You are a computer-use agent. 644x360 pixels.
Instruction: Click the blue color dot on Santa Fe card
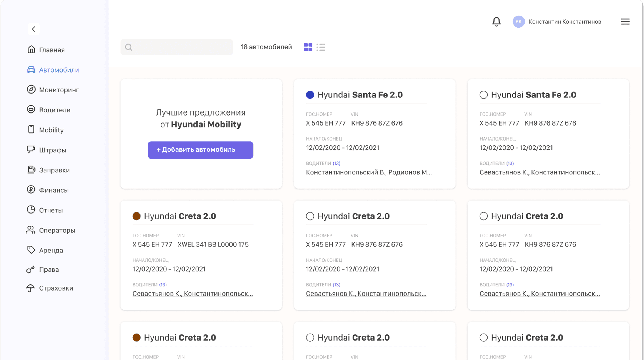click(x=310, y=95)
